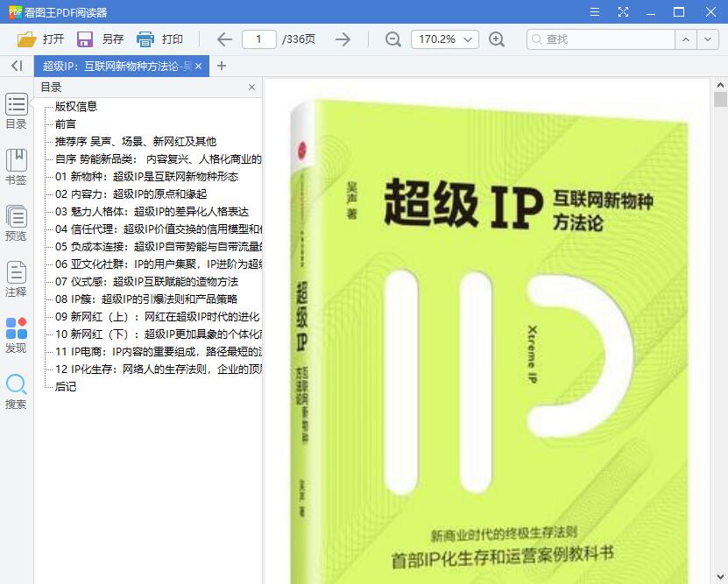Go to chapter 09 新网红（上）

[158, 317]
